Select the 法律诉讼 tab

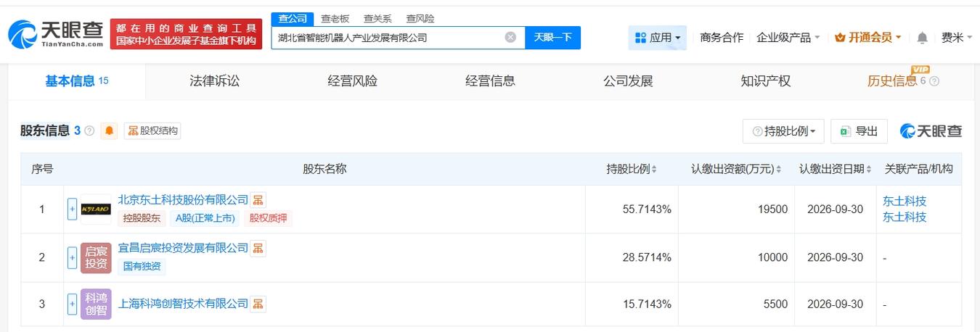(x=214, y=81)
